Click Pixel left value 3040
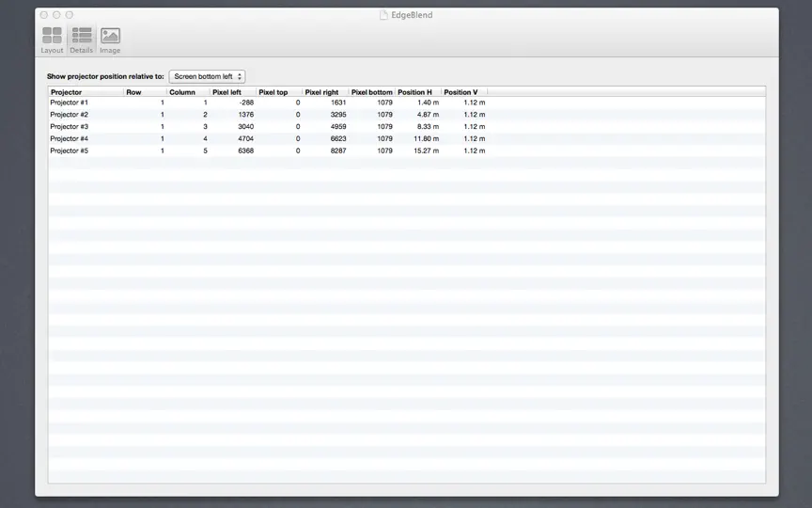812x508 pixels. coord(246,126)
